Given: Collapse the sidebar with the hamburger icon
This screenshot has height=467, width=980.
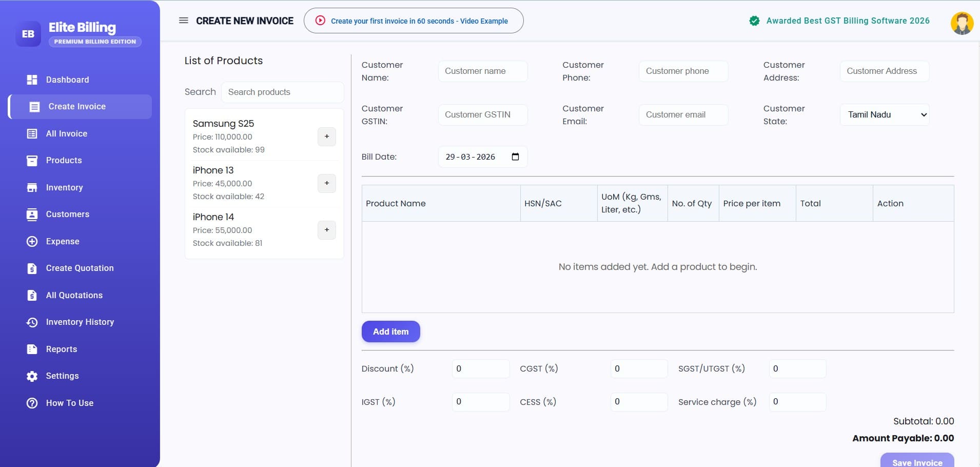Looking at the screenshot, I should pos(183,21).
